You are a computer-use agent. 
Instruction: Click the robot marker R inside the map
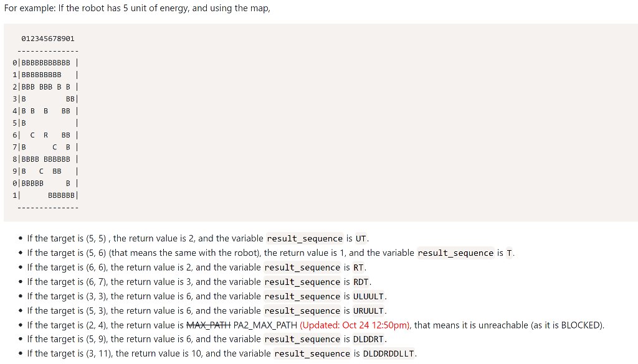click(x=45, y=134)
